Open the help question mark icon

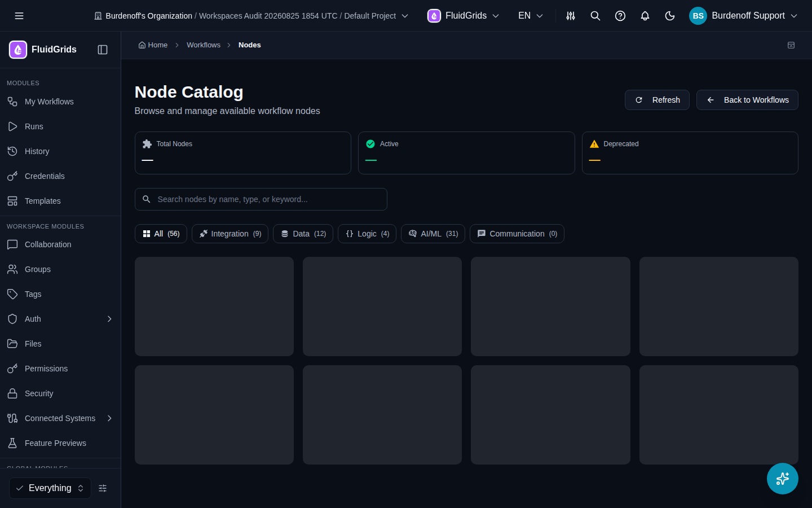[x=620, y=16]
